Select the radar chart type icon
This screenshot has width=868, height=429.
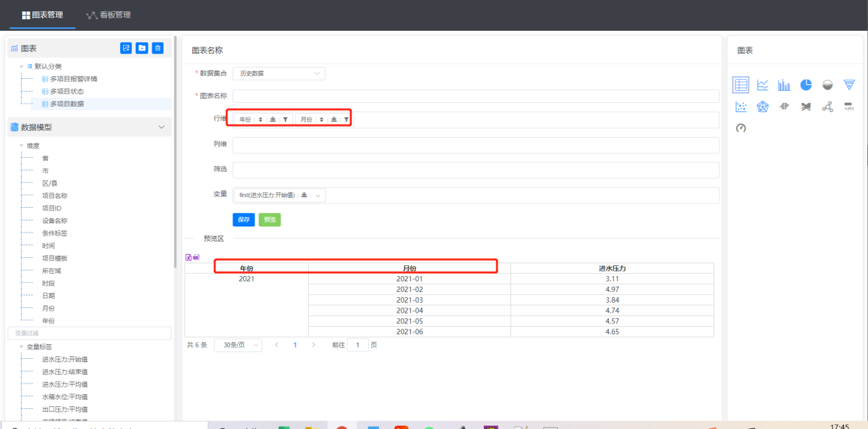tap(762, 107)
